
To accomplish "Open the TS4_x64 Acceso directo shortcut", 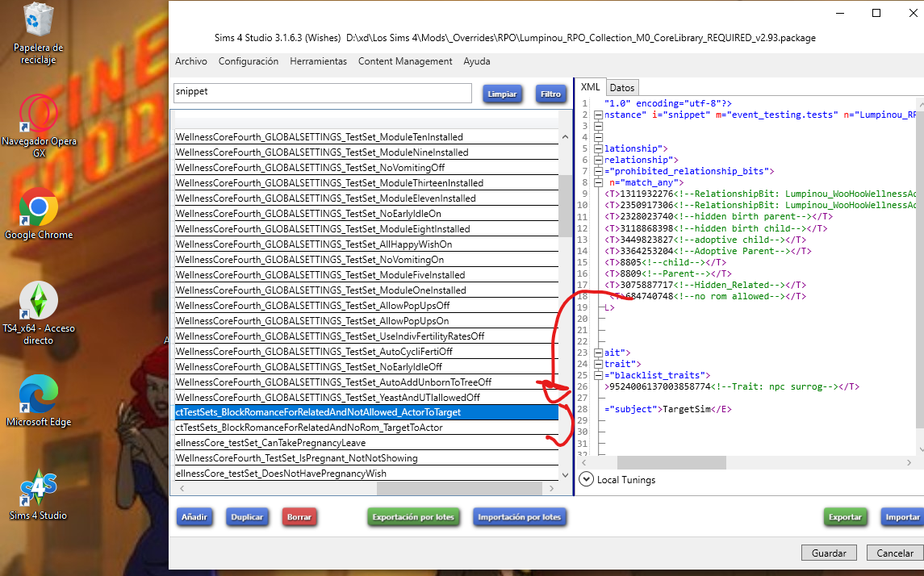I will pyautogui.click(x=38, y=313).
